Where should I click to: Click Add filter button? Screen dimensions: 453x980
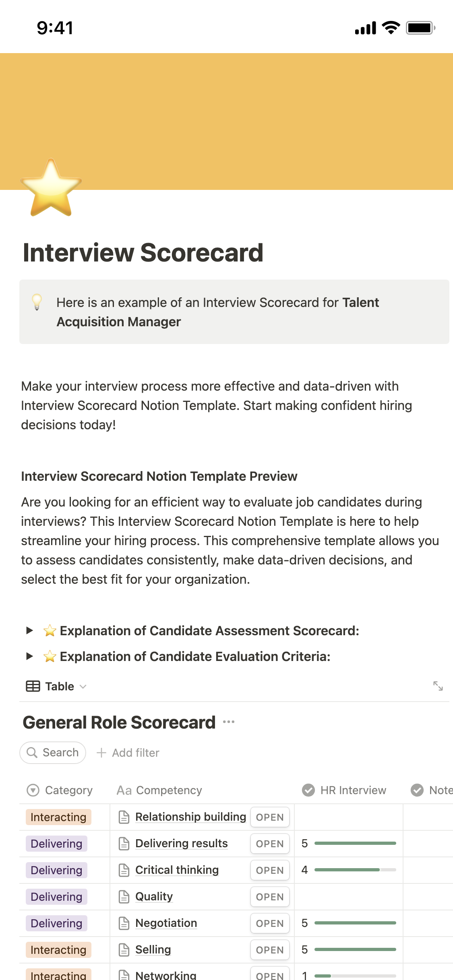[x=128, y=753]
